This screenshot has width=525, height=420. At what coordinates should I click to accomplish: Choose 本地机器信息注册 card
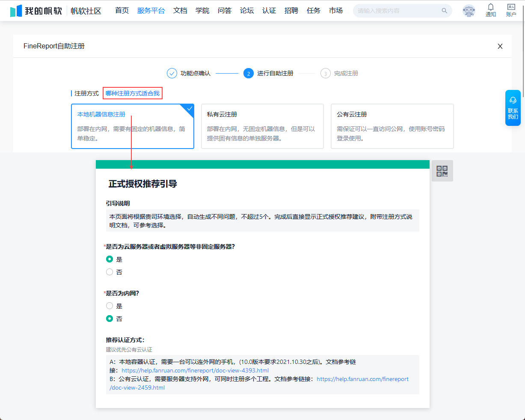[133, 126]
